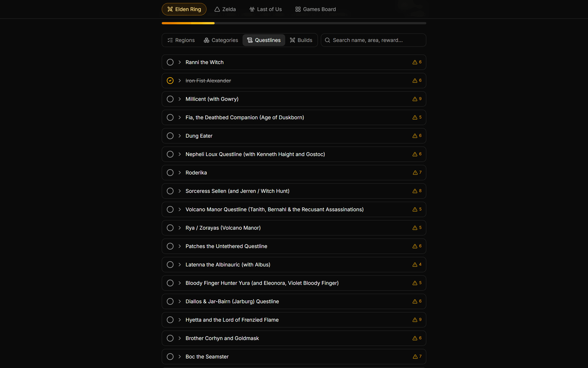Expand the Fia, the Deathbed Companion questline
Screen dimensions: 588x368
(x=180, y=118)
